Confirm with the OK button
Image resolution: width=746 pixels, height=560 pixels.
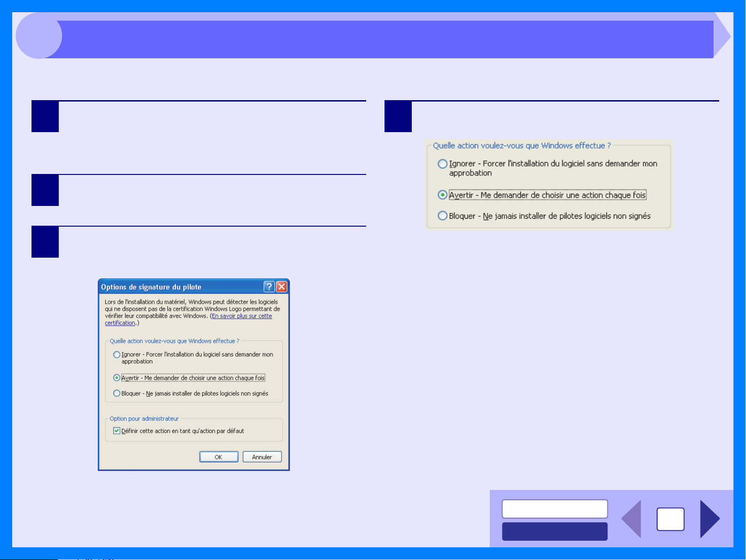pos(219,457)
